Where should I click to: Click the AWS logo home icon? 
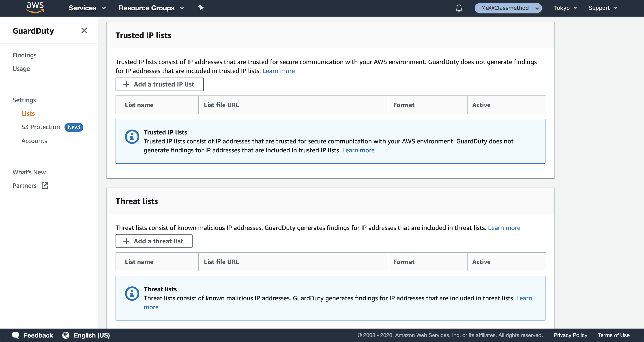(x=35, y=7)
